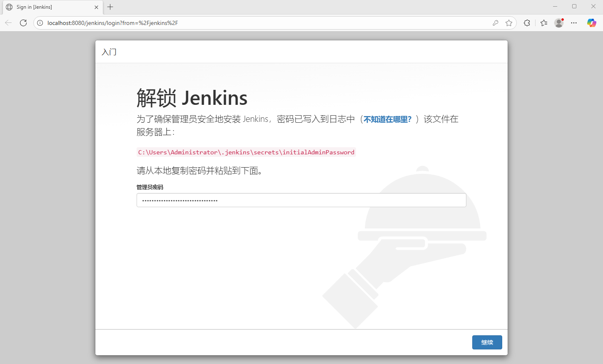Maximize the browser window
603x364 pixels.
coord(574,7)
